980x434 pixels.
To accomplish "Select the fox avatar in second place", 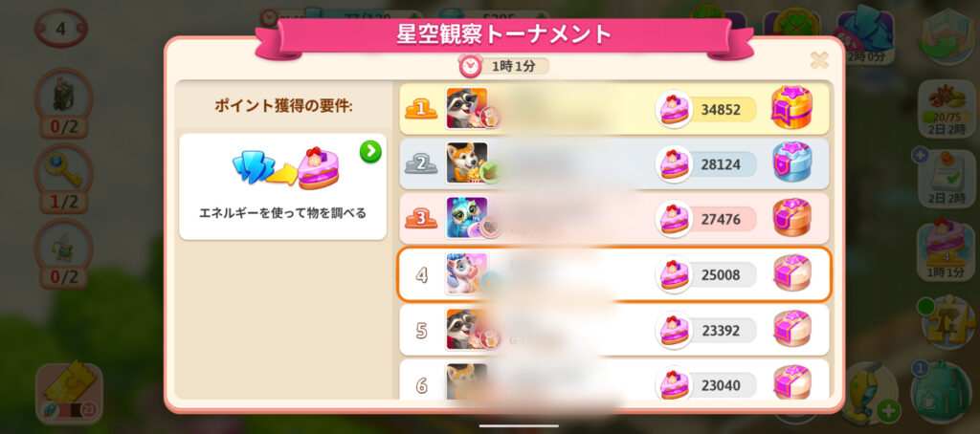I will [466, 163].
